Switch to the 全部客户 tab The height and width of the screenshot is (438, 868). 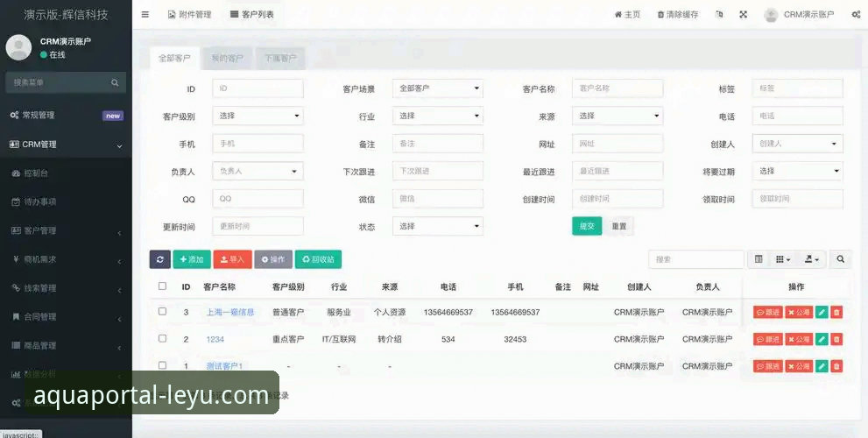click(174, 58)
